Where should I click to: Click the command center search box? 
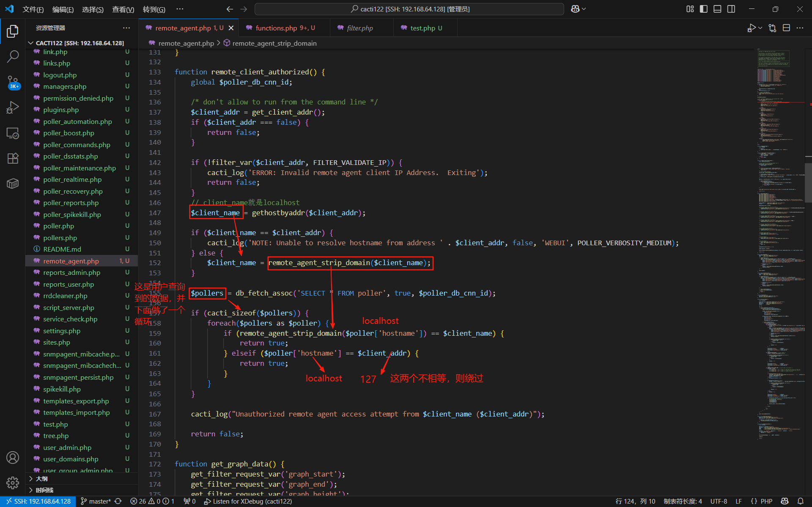[x=409, y=9]
